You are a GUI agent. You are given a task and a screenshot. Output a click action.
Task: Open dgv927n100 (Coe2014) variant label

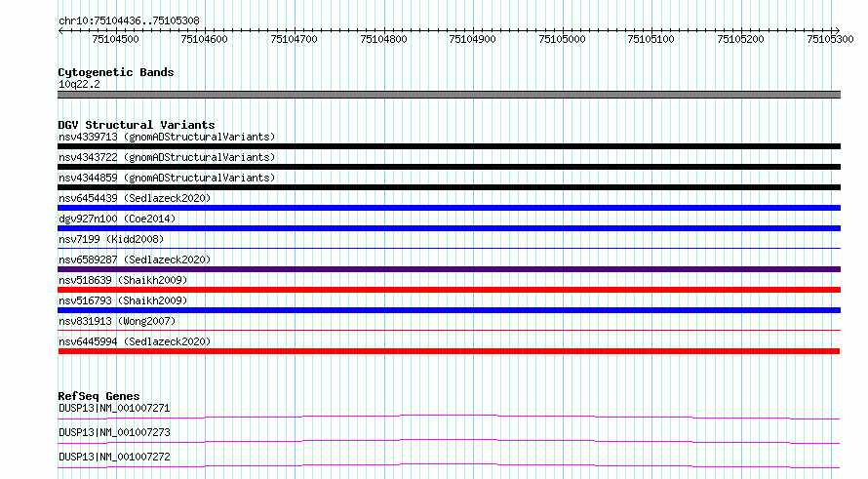pyautogui.click(x=117, y=219)
